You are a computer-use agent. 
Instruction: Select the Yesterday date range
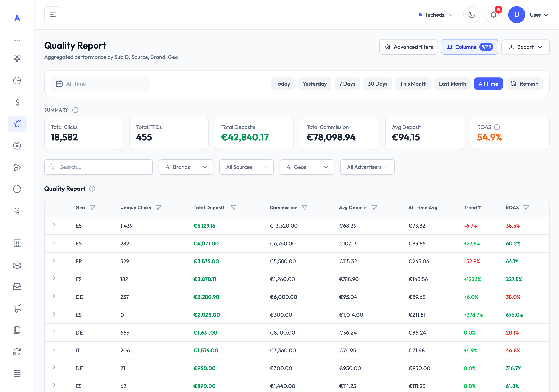point(315,84)
